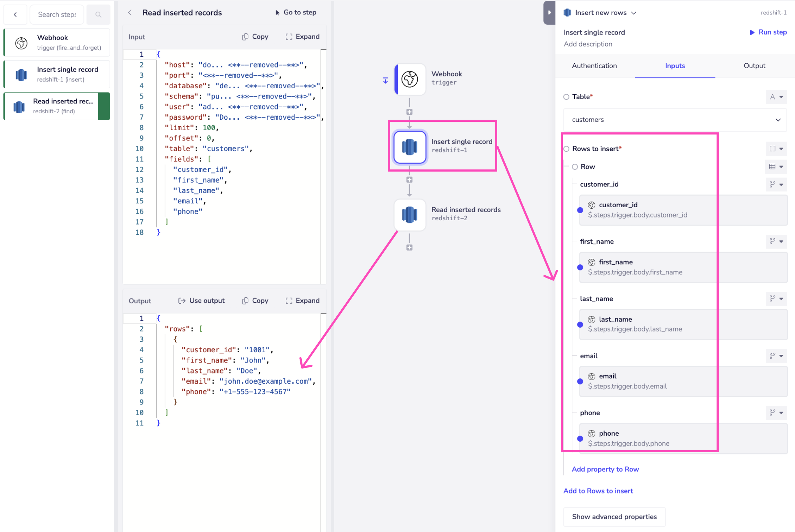Click Use output in the Output panel

[202, 301]
